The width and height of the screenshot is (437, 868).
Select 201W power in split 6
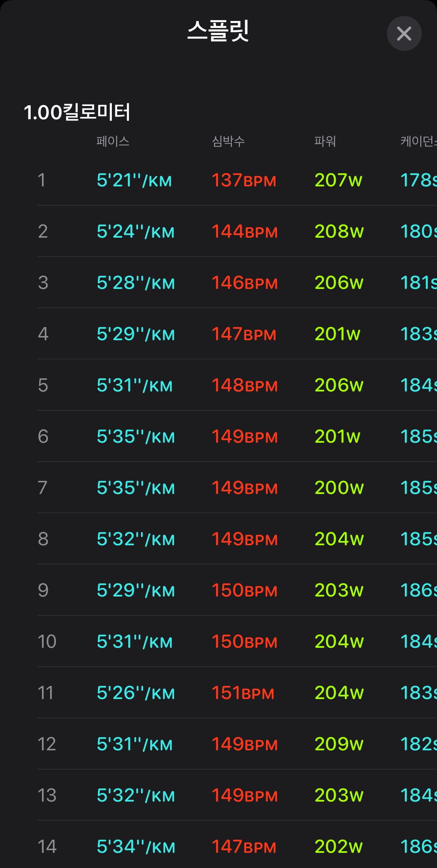338,437
